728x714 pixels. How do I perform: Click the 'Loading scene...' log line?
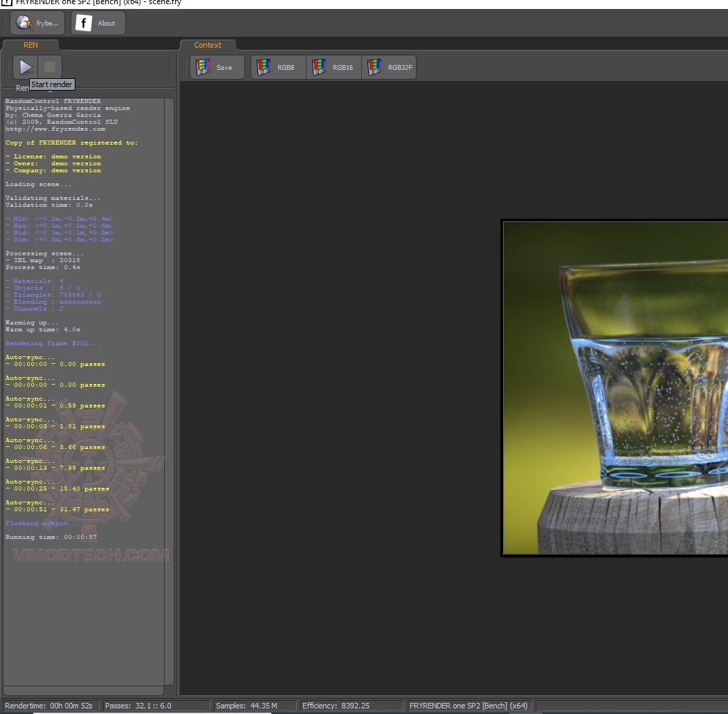click(x=39, y=184)
